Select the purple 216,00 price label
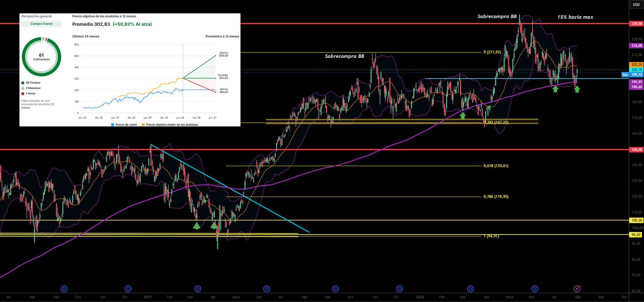This screenshot has height=302, width=644. 636,46
